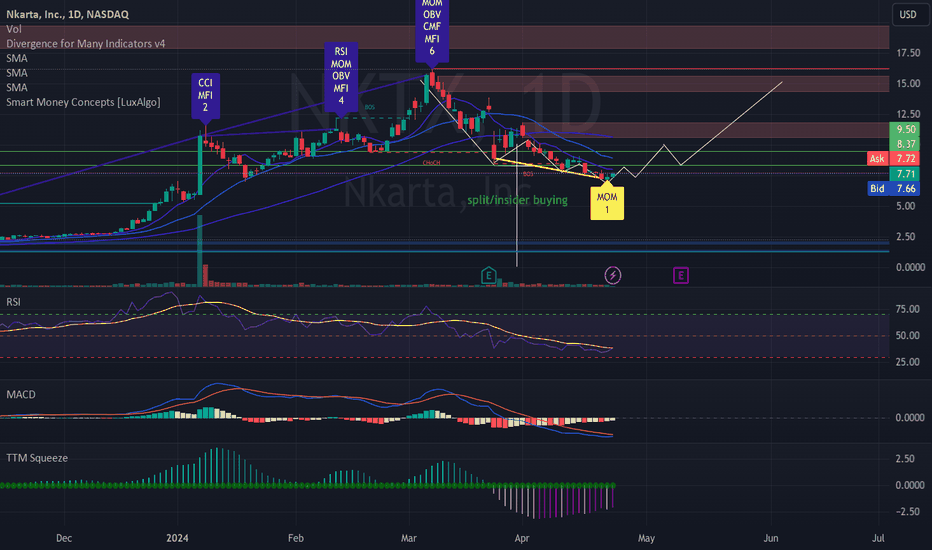Click Jun on the time axis
Image resolution: width=932 pixels, height=550 pixels.
point(770,538)
